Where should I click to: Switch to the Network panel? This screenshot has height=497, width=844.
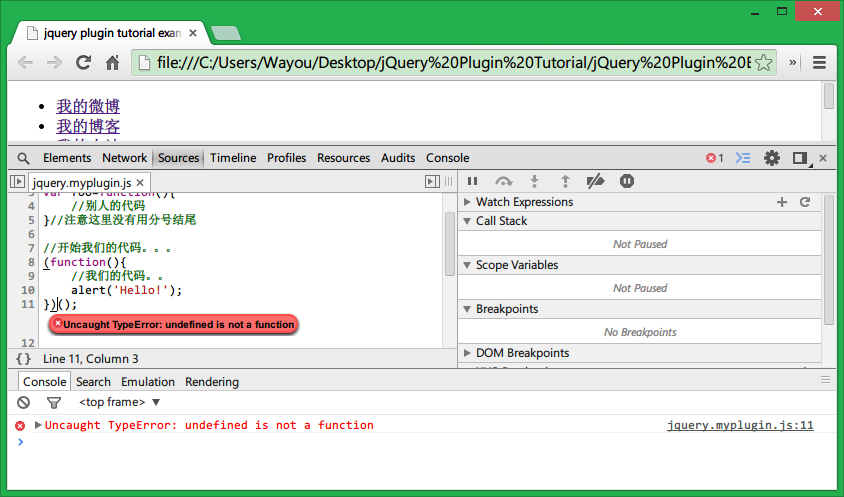click(124, 158)
